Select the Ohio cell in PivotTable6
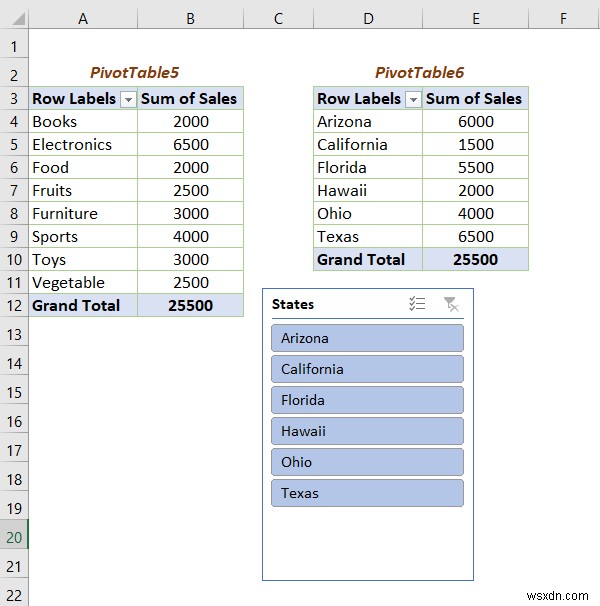 [368, 213]
